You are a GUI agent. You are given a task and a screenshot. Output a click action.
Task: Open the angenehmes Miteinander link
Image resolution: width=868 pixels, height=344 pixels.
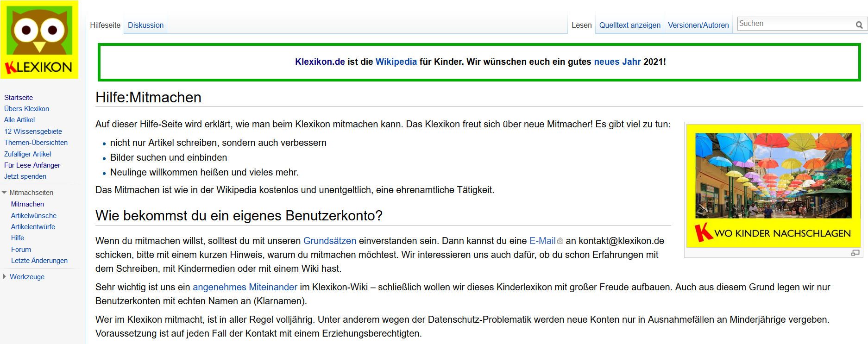pyautogui.click(x=245, y=287)
